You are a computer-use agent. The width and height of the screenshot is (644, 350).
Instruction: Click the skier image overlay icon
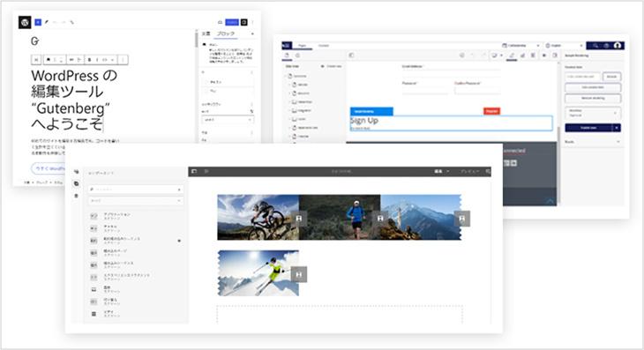(299, 274)
